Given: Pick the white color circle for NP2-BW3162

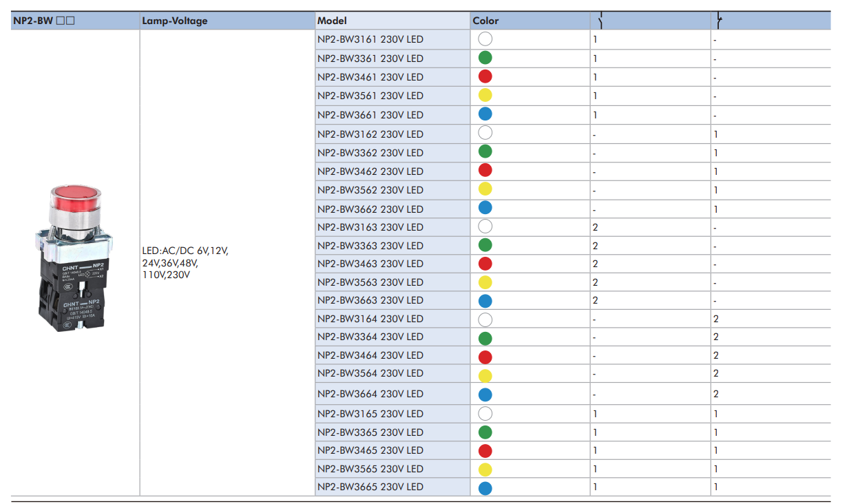Looking at the screenshot, I should (x=485, y=133).
